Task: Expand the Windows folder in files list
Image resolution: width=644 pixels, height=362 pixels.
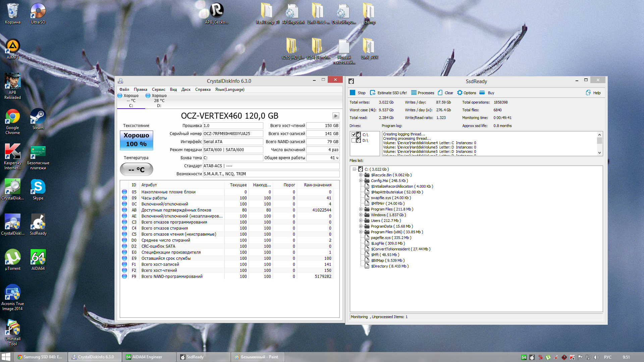Action: tap(361, 215)
